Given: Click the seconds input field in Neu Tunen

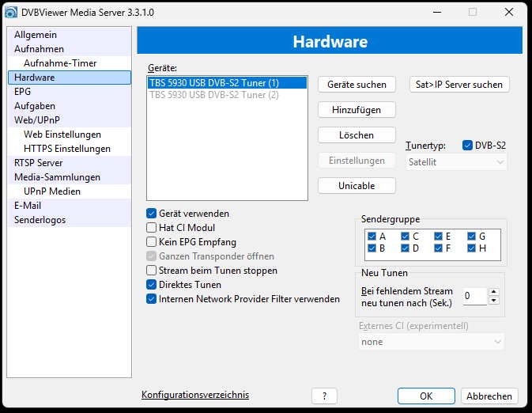Looking at the screenshot, I should point(474,296).
